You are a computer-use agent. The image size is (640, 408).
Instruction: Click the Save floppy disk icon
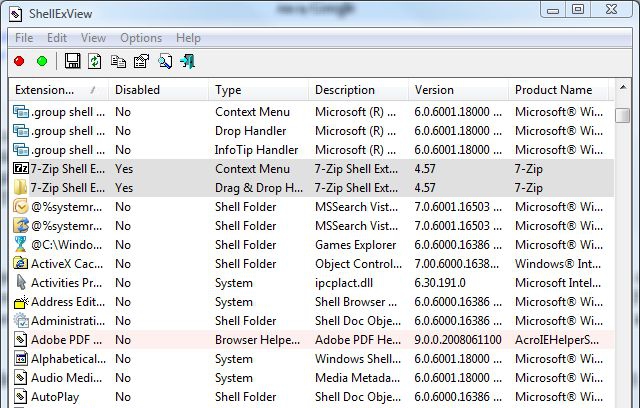pyautogui.click(x=72, y=62)
